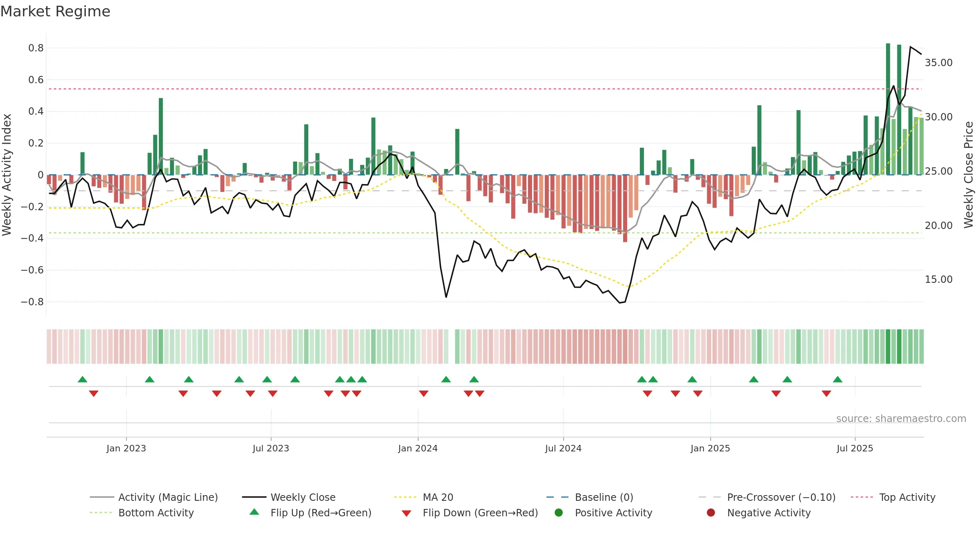The height and width of the screenshot is (551, 980).
Task: Click the Jul 2025 axis label
Action: 855,448
